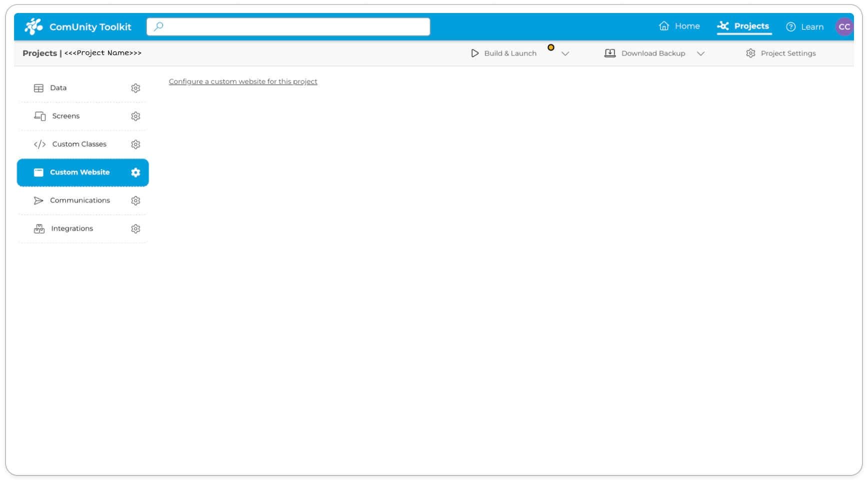Screen dimensions: 868x483
Task: Expand the Build & Launch dropdown arrow
Action: 565,53
